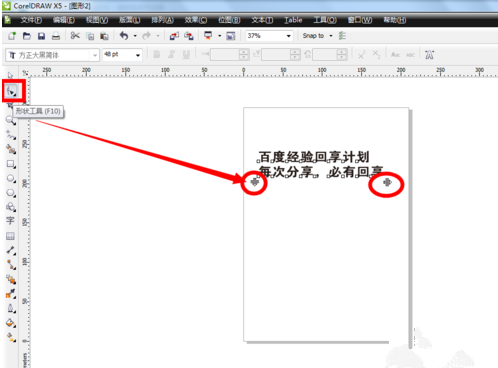Screen dimensions: 498x368
Task: Open the 48 pt font size dropdown
Action: (x=138, y=55)
